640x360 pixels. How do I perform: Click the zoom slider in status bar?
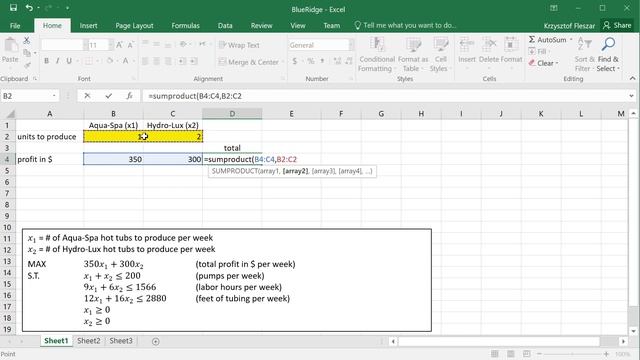point(573,354)
